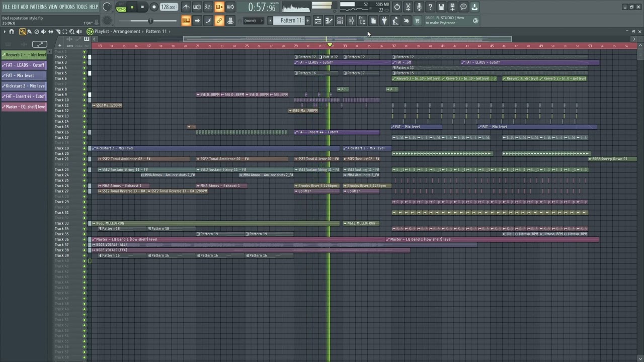Open the Channel rack view
Viewport: 644px width, 362px height.
[340, 21]
